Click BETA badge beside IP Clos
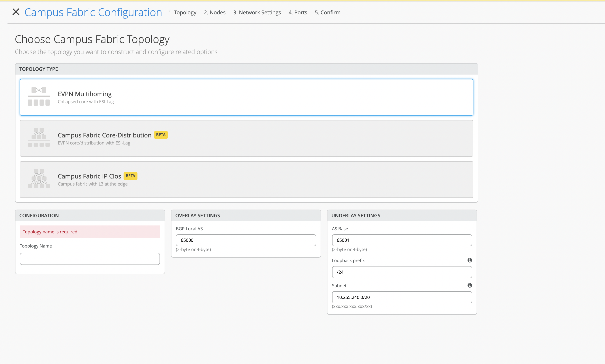The width and height of the screenshot is (605, 364). pyautogui.click(x=130, y=176)
